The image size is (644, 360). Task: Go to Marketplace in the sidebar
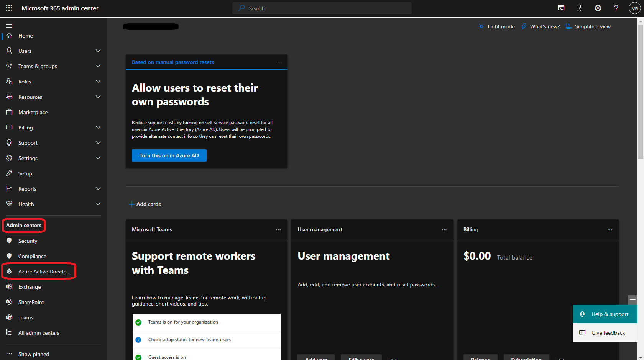pyautogui.click(x=33, y=112)
